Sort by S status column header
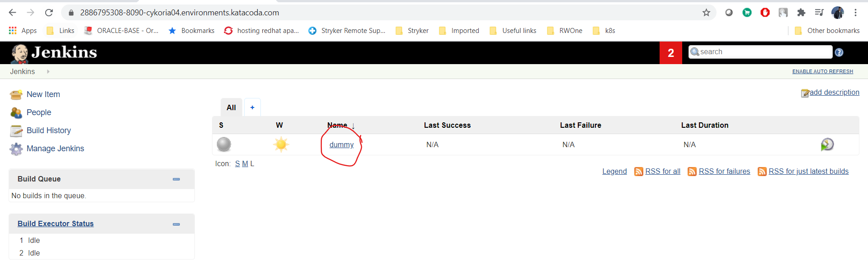The image size is (868, 279). click(221, 125)
